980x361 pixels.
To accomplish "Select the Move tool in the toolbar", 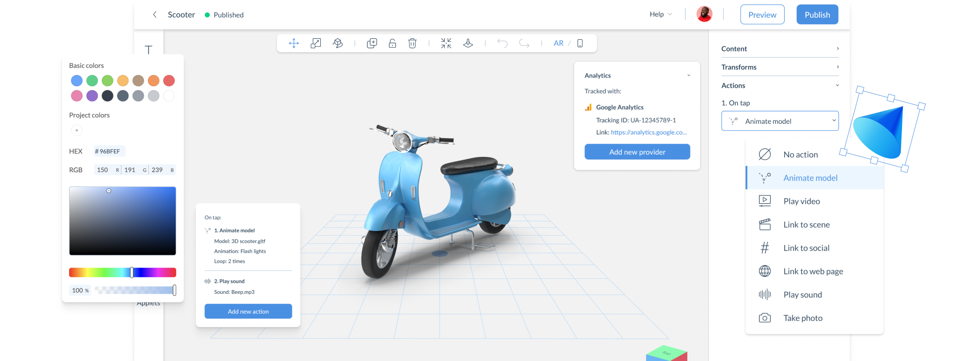I will coord(293,43).
